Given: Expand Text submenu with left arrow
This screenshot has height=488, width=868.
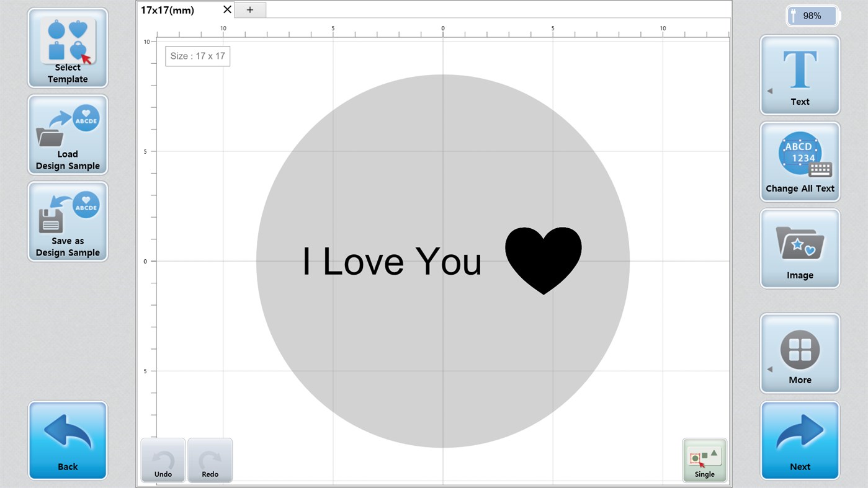Looking at the screenshot, I should [x=770, y=91].
